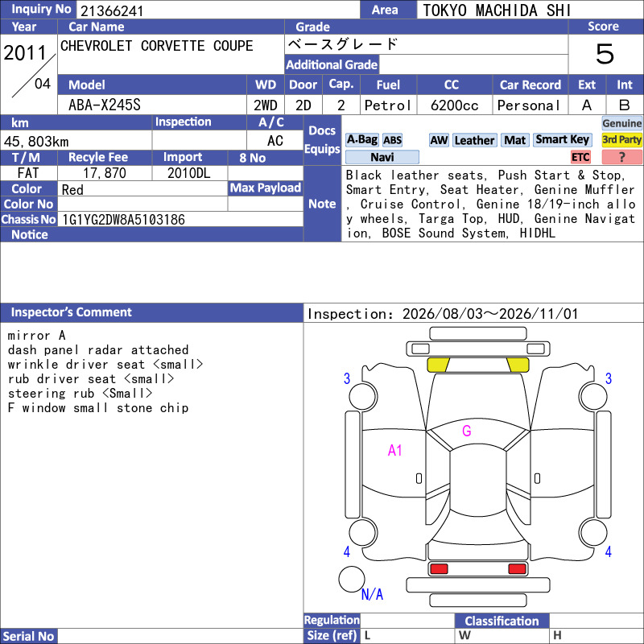
Task: Click the Mat equipment badge
Action: pyautogui.click(x=514, y=140)
